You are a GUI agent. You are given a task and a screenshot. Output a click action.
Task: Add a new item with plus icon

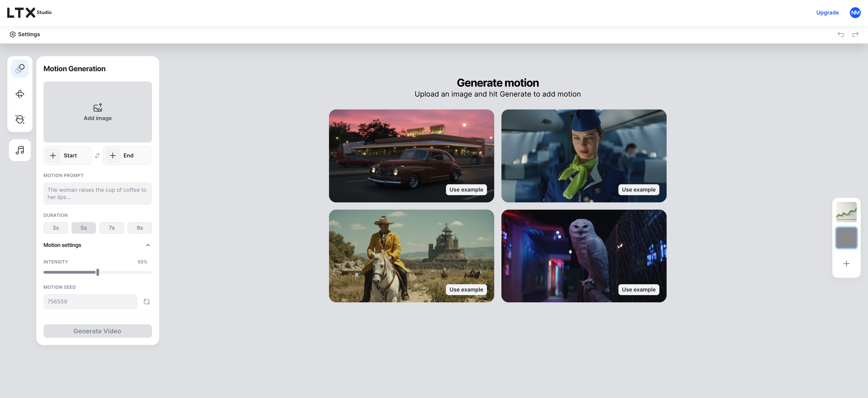tap(846, 264)
